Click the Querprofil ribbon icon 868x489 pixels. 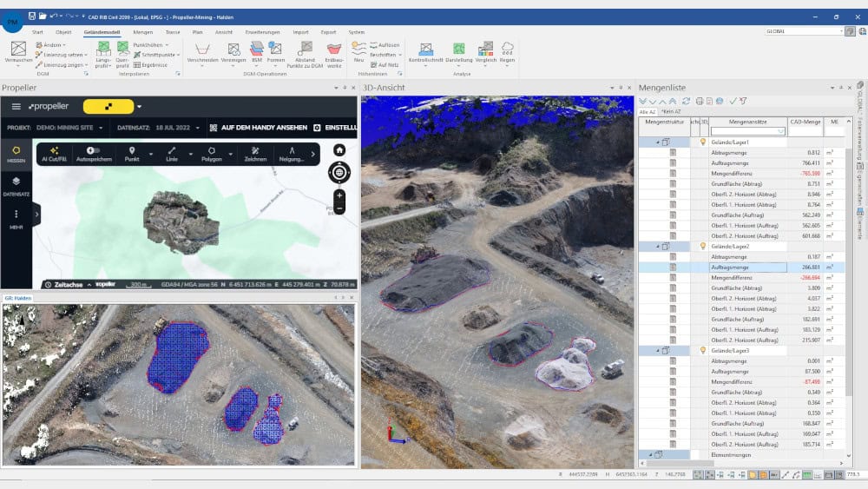tap(123, 48)
